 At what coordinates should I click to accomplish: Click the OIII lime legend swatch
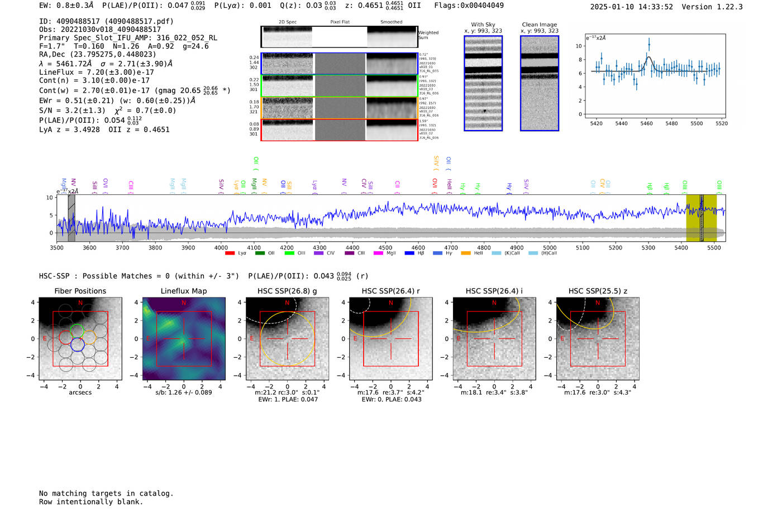point(289,253)
